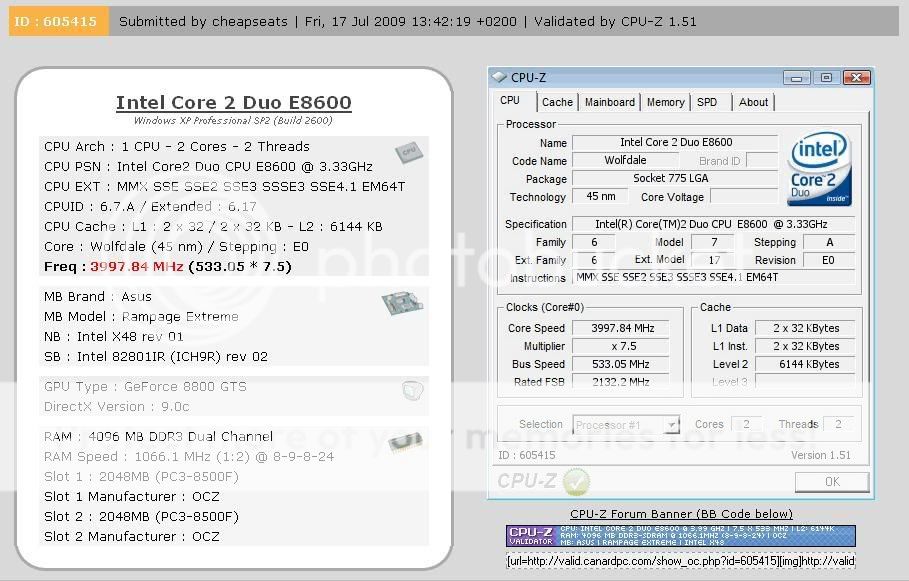Click the Multiplier x 7.5 field

621,346
